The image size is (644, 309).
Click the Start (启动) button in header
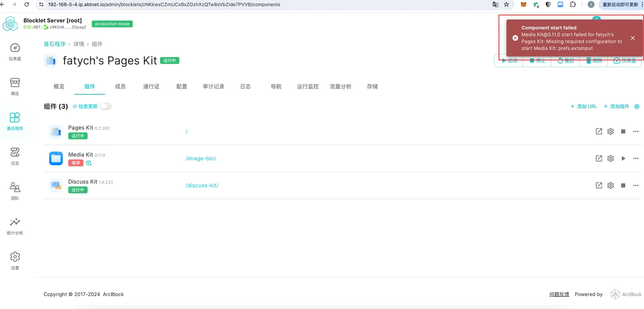[509, 60]
